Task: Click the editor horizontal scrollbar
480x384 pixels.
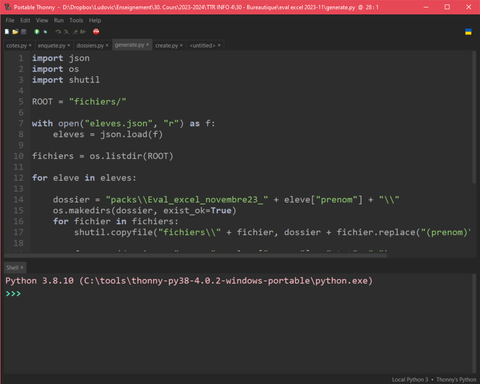Action: click(196, 255)
